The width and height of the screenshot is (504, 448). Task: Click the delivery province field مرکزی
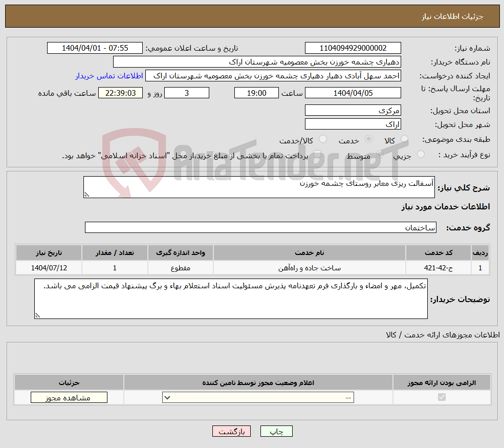tap(353, 110)
